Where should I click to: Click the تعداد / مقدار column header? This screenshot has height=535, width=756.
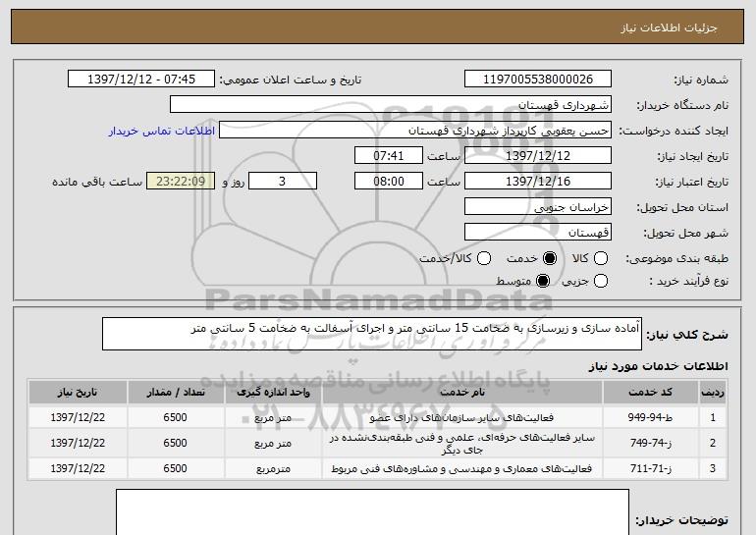tap(176, 393)
